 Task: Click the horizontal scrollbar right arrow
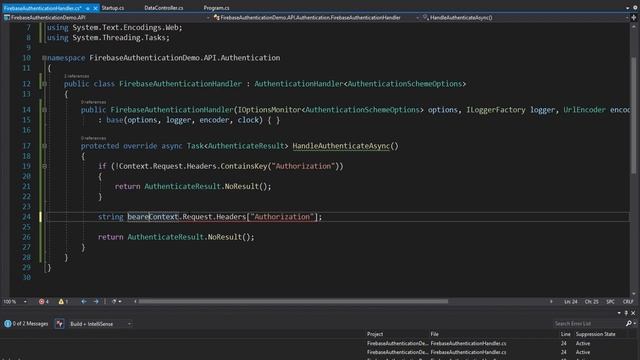click(551, 302)
